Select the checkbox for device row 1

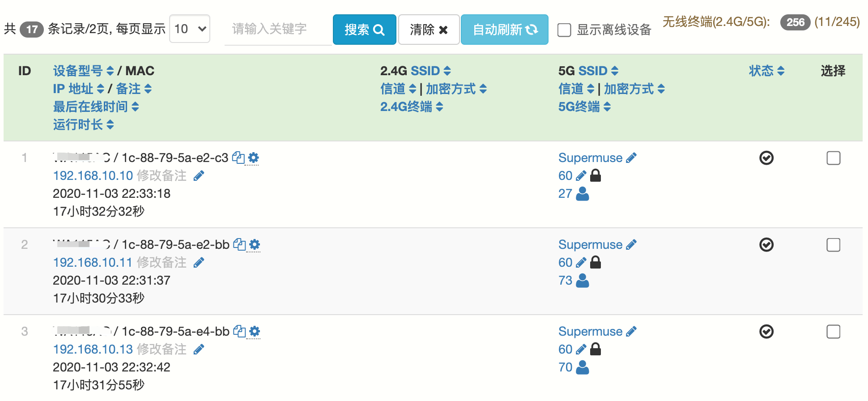point(833,158)
